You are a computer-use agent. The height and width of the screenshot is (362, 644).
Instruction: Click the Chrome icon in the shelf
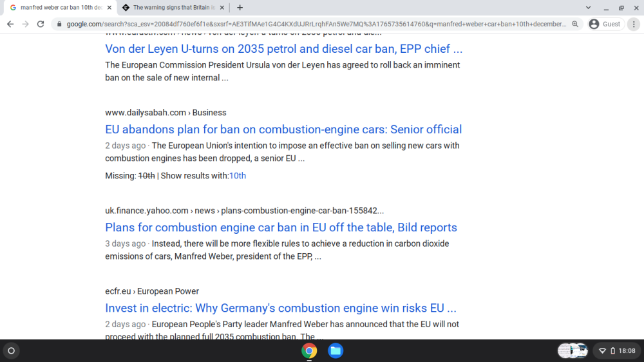tap(309, 351)
